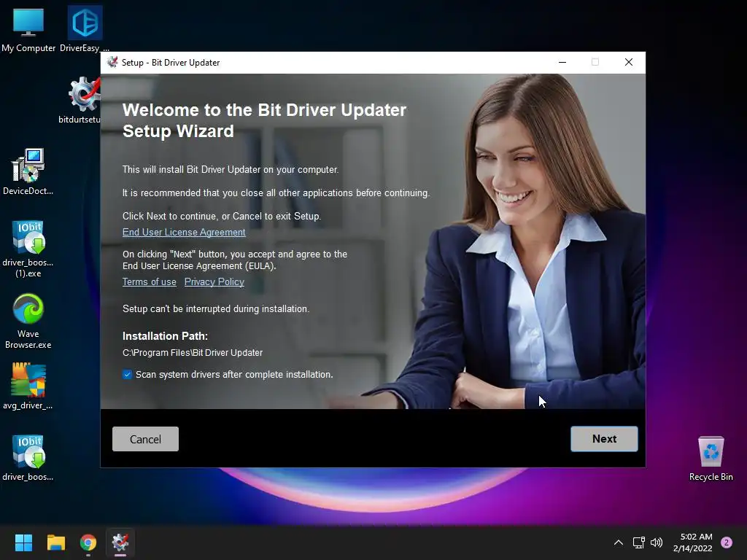The image size is (747, 560).
Task: Click the Bit Driver Updater taskbar icon
Action: pyautogui.click(x=120, y=542)
